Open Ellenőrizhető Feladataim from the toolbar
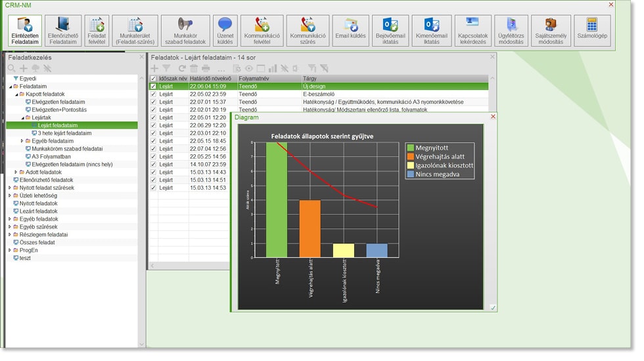The height and width of the screenshot is (361, 644). pyautogui.click(x=63, y=31)
